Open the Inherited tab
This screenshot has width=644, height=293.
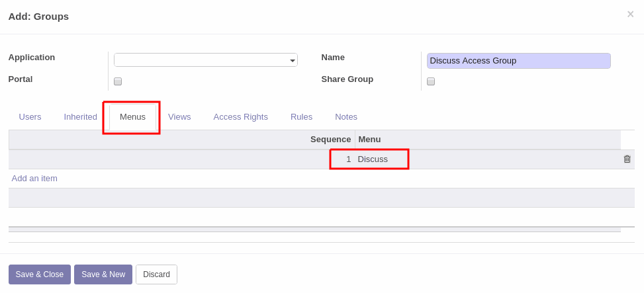pos(81,117)
